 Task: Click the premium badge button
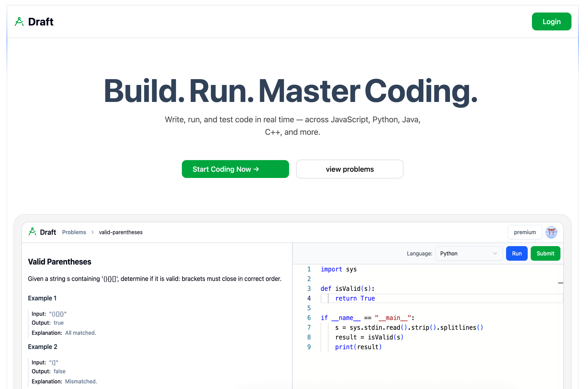click(x=525, y=232)
